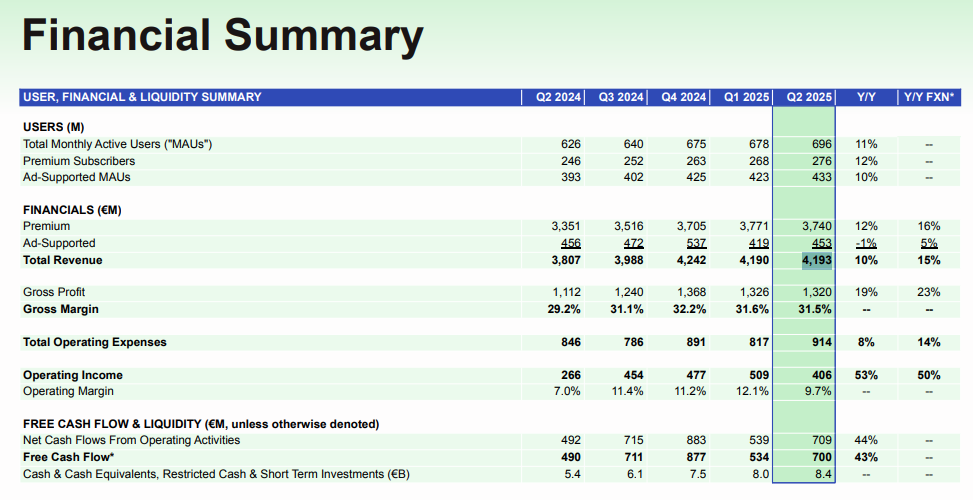Image resolution: width=973 pixels, height=500 pixels.
Task: Select the Y/Y FXN* column header
Action: pyautogui.click(x=928, y=97)
